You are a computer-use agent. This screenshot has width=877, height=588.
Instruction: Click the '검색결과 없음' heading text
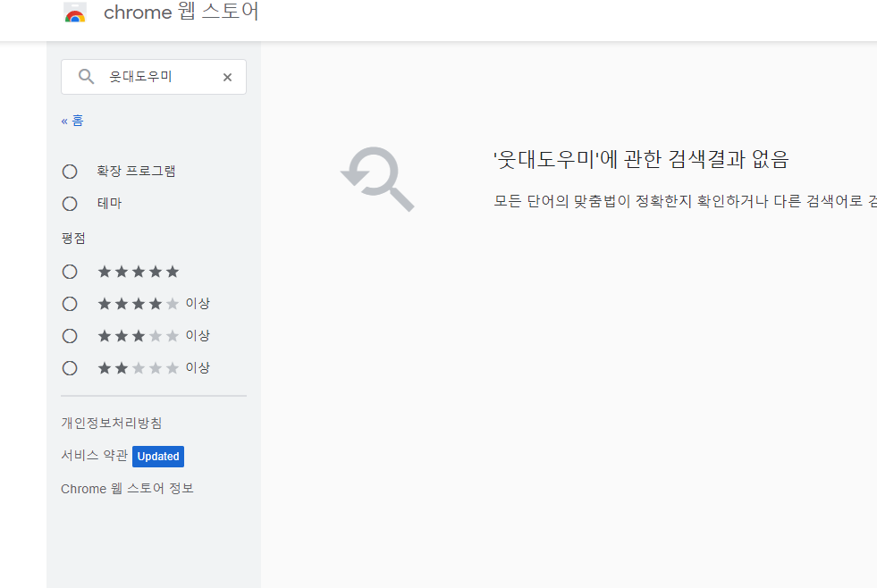point(641,160)
